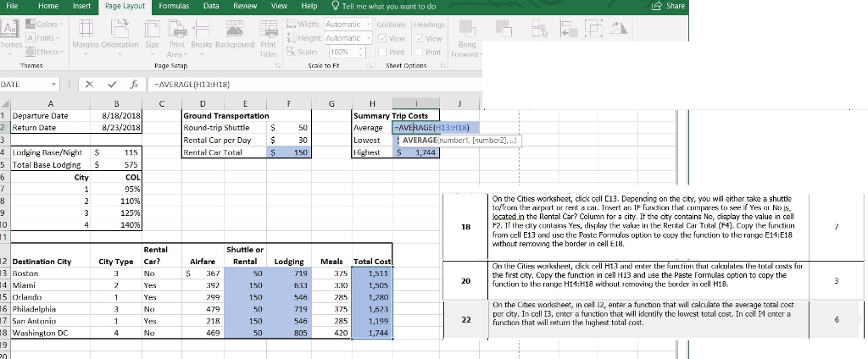This screenshot has height=359, width=868.
Task: Click the 'Ground Transportation' heading cell
Action: point(225,116)
